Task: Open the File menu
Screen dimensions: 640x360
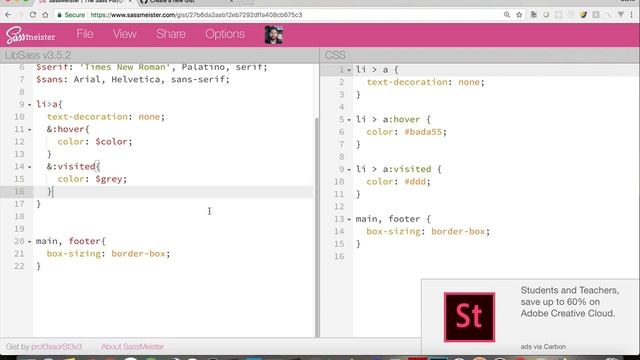Action: 85,34
